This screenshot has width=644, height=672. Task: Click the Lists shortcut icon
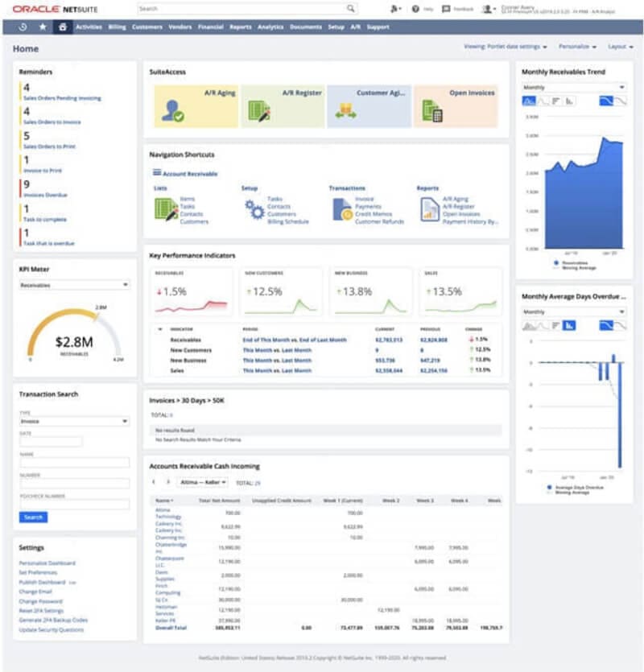coord(166,209)
